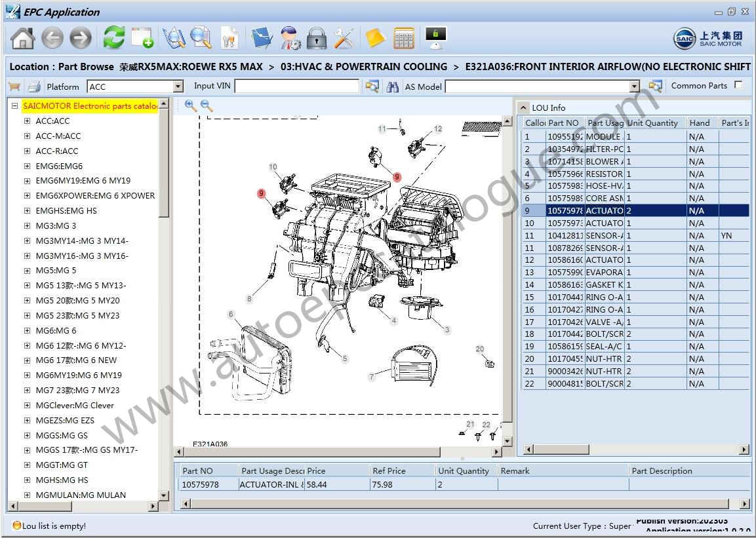Image resolution: width=756 pixels, height=538 pixels.
Task: Expand the MG5:MG 5 tree node
Action: (27, 270)
